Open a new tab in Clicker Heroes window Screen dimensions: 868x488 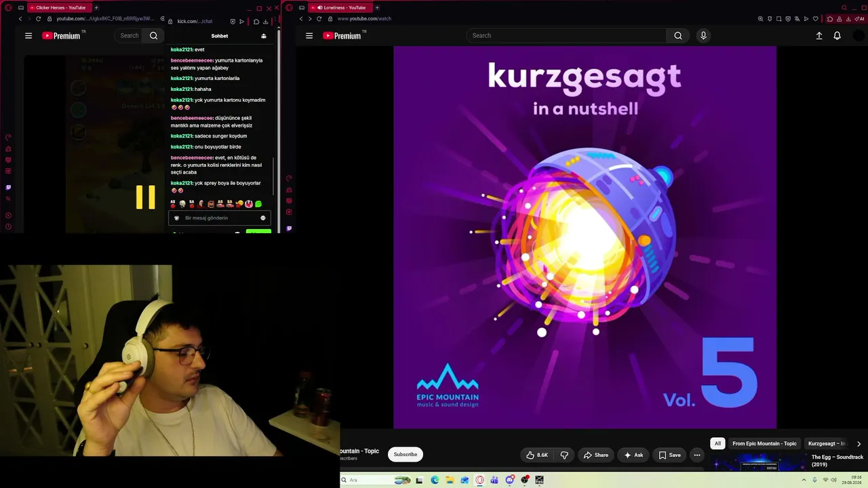coord(96,7)
